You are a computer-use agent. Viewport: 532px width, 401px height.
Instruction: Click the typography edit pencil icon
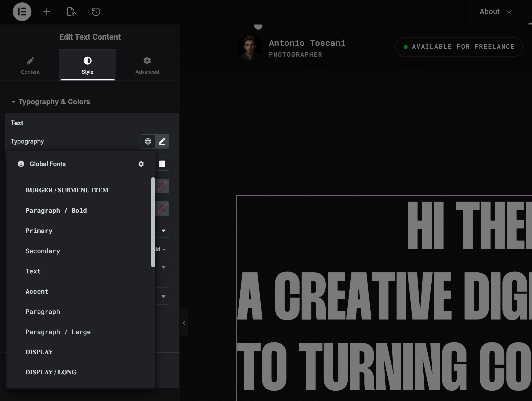pyautogui.click(x=162, y=141)
